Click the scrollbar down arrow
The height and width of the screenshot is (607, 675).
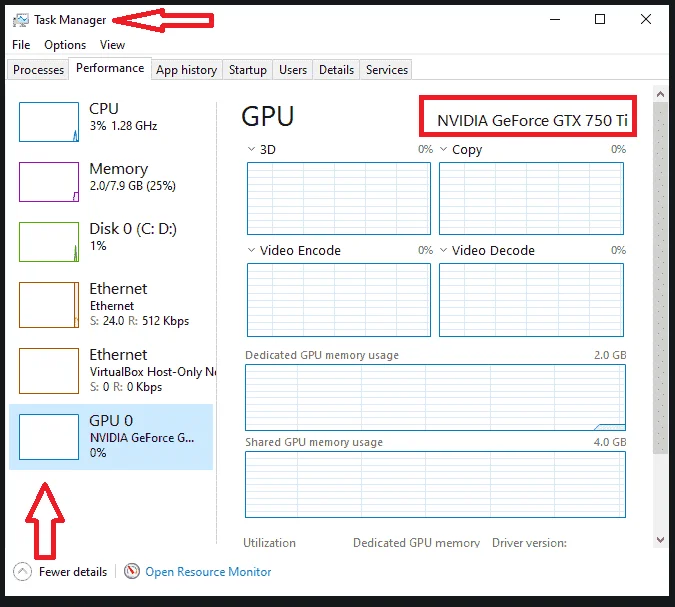click(660, 539)
